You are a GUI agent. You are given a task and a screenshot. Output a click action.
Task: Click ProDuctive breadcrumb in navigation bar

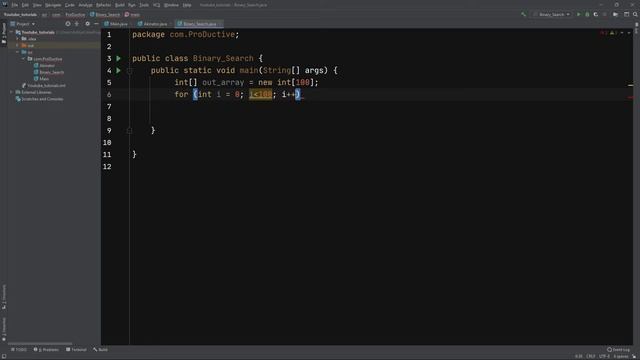[76, 14]
